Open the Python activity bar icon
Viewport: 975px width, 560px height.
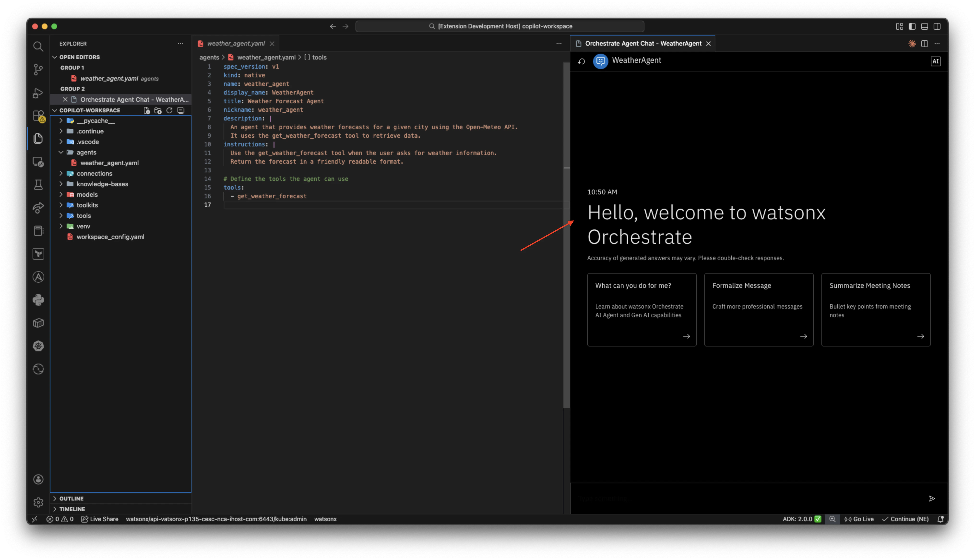pyautogui.click(x=38, y=300)
